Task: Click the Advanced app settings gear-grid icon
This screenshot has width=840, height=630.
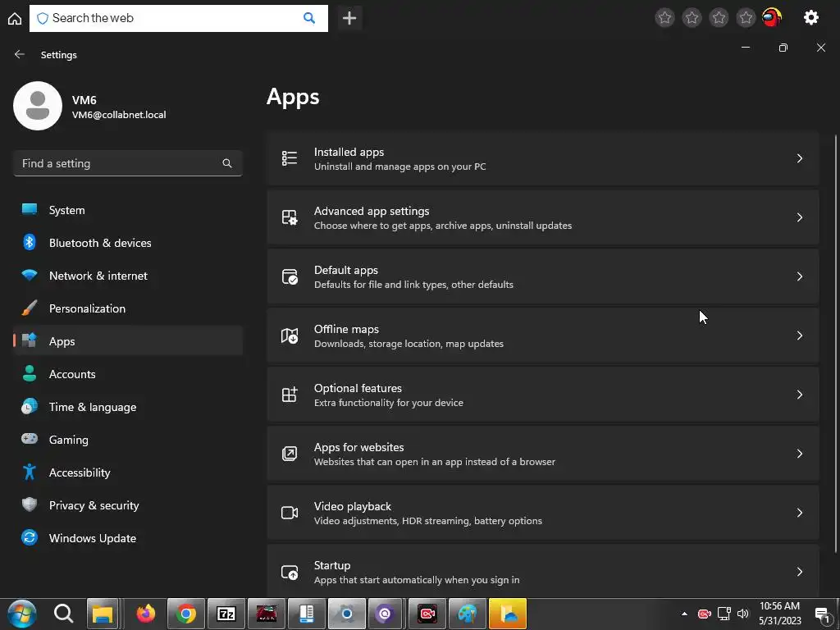Action: (290, 217)
